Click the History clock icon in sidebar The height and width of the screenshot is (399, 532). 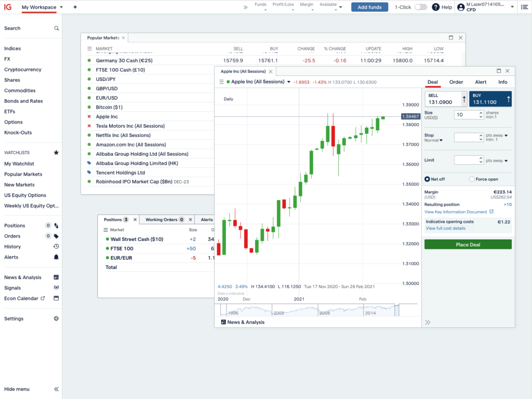tap(56, 247)
